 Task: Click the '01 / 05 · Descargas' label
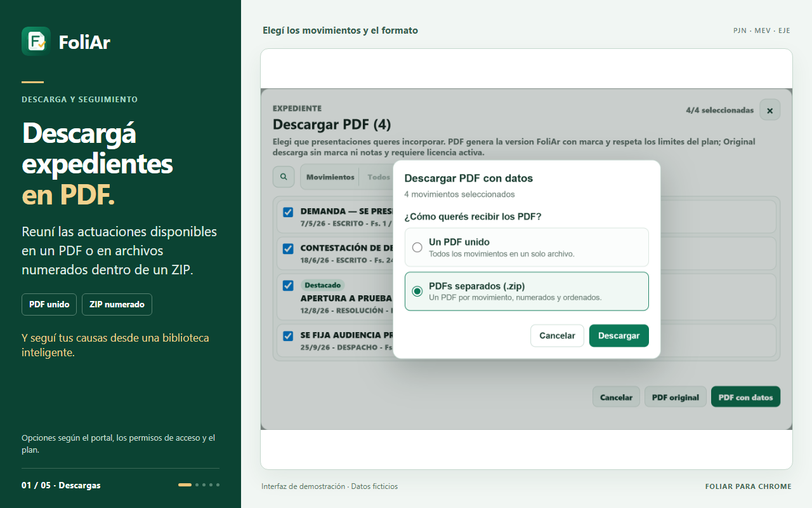pyautogui.click(x=61, y=485)
